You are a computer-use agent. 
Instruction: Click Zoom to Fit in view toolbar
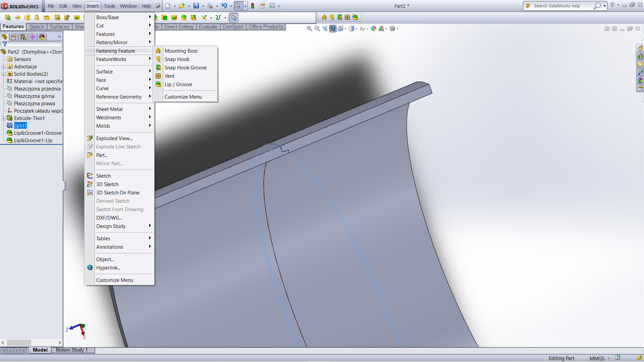coord(309,29)
